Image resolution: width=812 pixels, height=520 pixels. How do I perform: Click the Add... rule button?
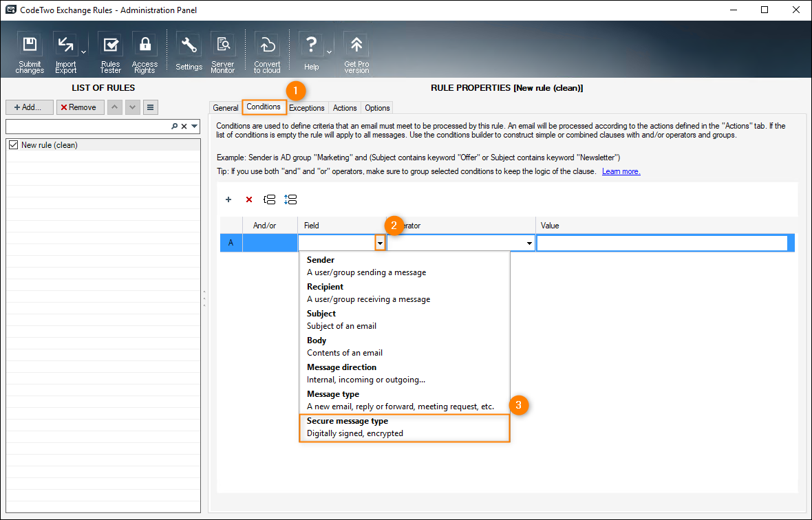point(29,107)
